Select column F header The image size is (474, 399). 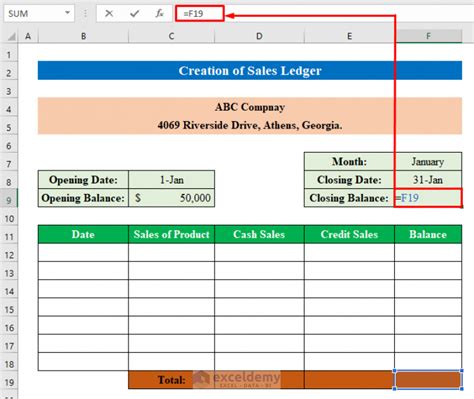tap(428, 36)
